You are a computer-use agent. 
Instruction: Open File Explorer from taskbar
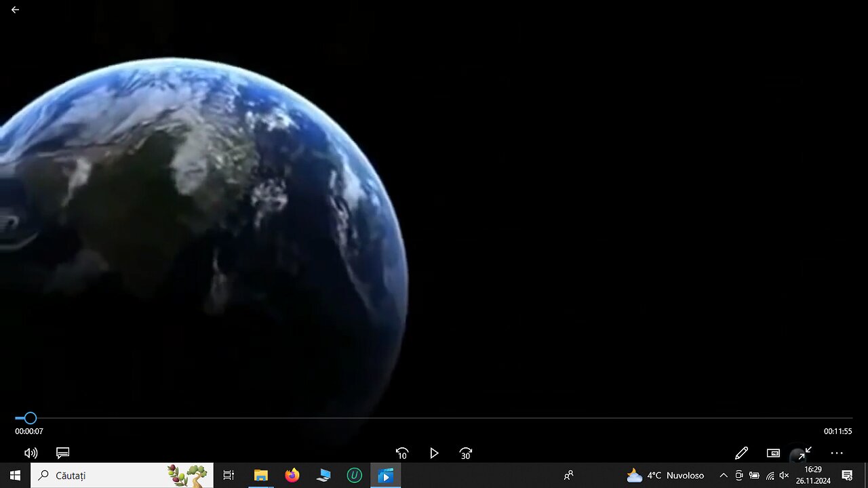pos(260,475)
